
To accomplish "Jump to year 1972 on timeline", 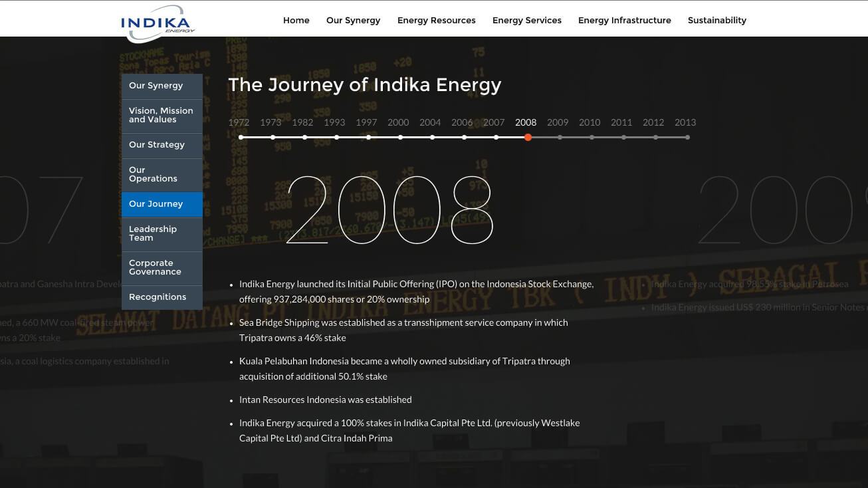I will click(239, 122).
